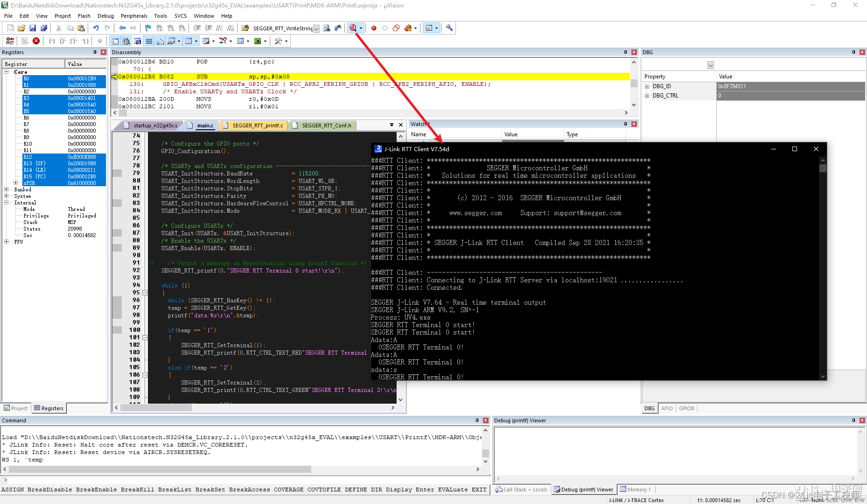Open the Configure Target Options wrench icon
Viewport: 867px width, 504px height.
coord(448,28)
